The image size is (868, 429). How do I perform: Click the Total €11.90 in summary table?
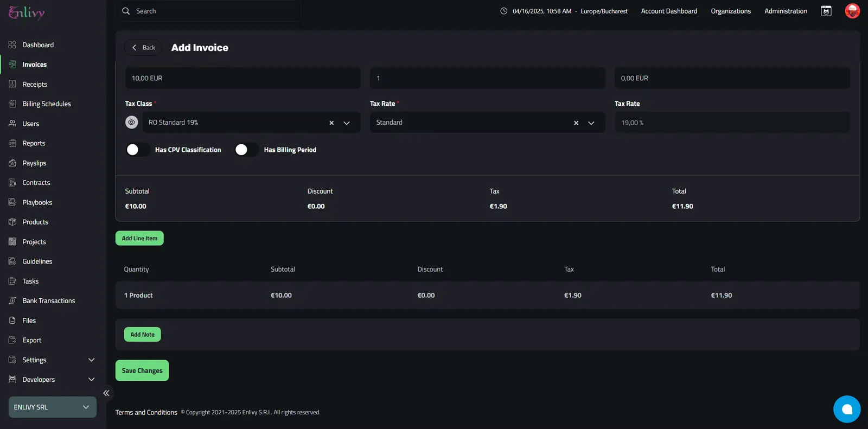pyautogui.click(x=722, y=295)
